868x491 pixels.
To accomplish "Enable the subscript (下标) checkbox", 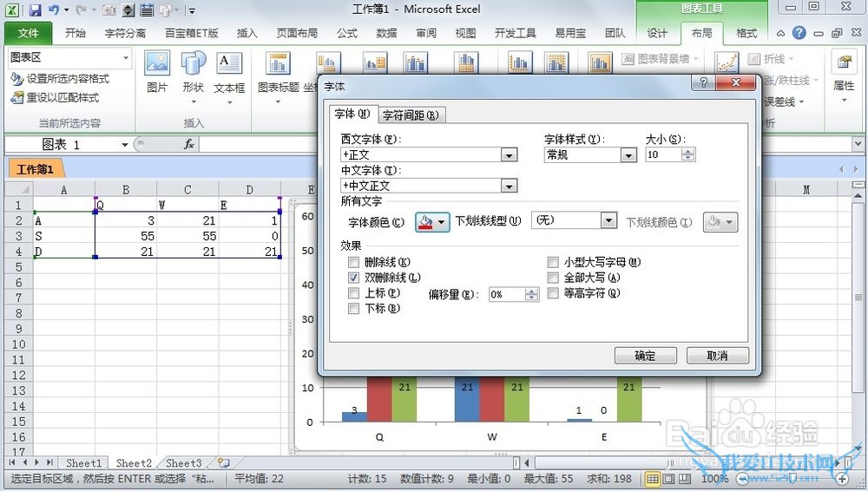I will [x=354, y=308].
